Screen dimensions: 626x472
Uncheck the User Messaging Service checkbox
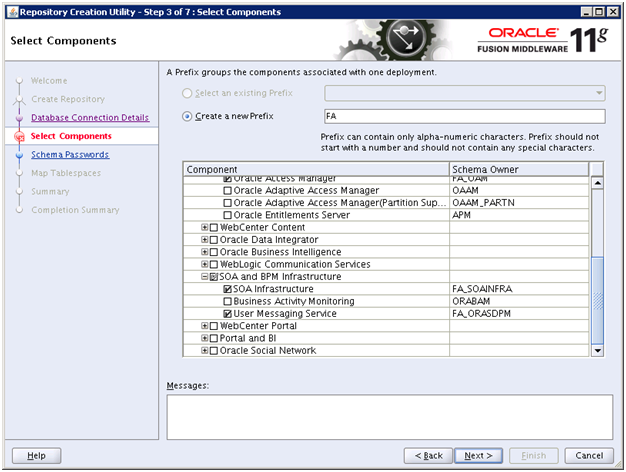228,314
